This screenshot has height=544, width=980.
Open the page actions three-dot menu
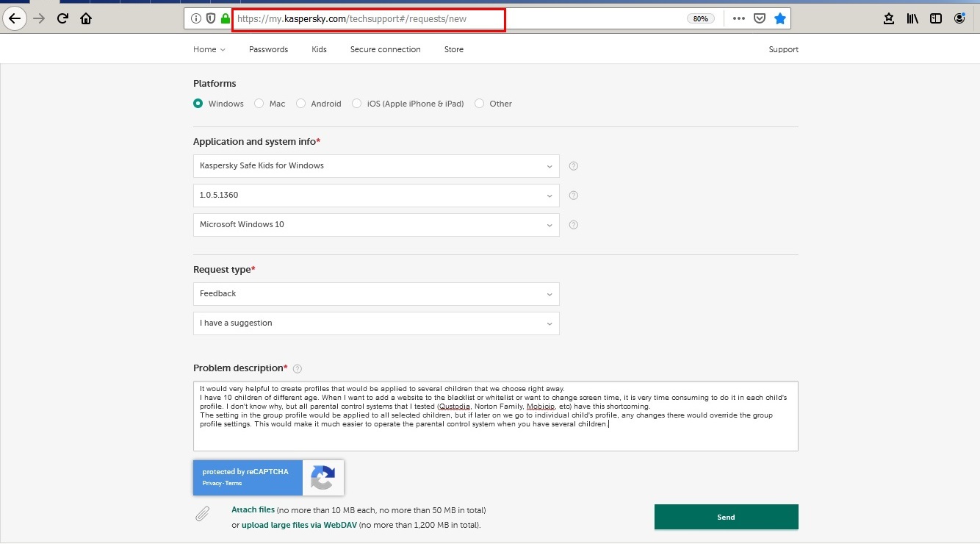point(739,18)
